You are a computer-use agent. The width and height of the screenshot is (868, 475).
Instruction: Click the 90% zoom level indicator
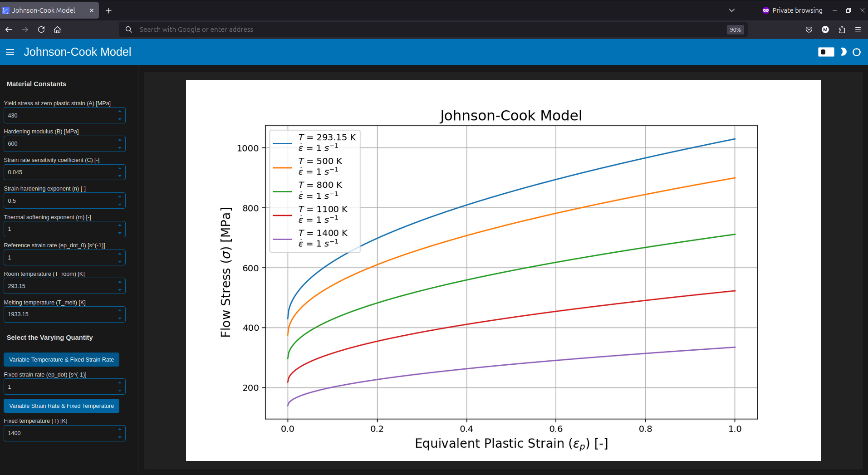[x=735, y=29]
